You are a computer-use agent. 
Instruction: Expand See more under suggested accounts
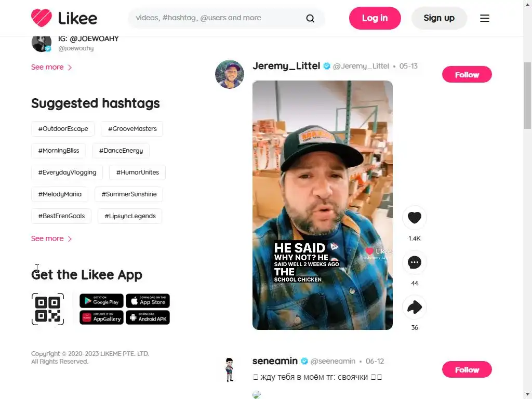(51, 67)
